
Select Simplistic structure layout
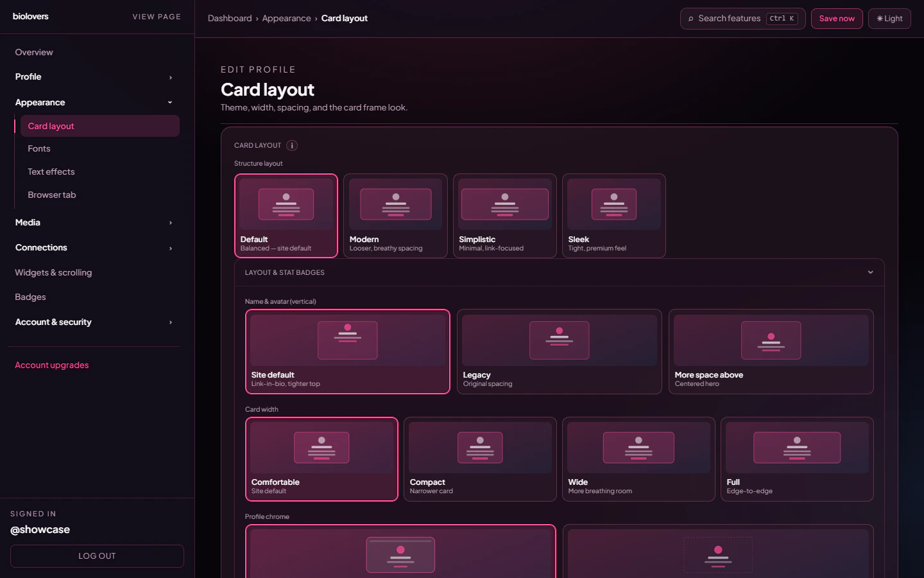click(x=505, y=216)
